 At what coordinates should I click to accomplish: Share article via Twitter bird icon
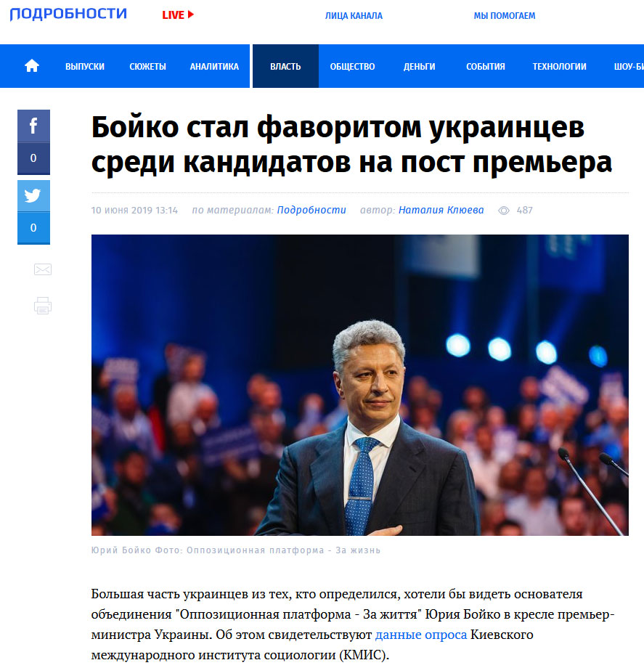tap(33, 196)
